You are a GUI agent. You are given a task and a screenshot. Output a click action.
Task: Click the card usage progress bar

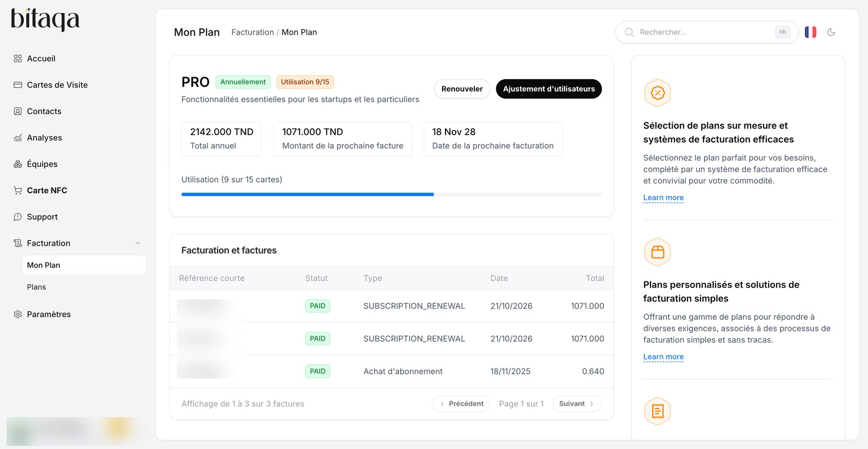pos(392,194)
